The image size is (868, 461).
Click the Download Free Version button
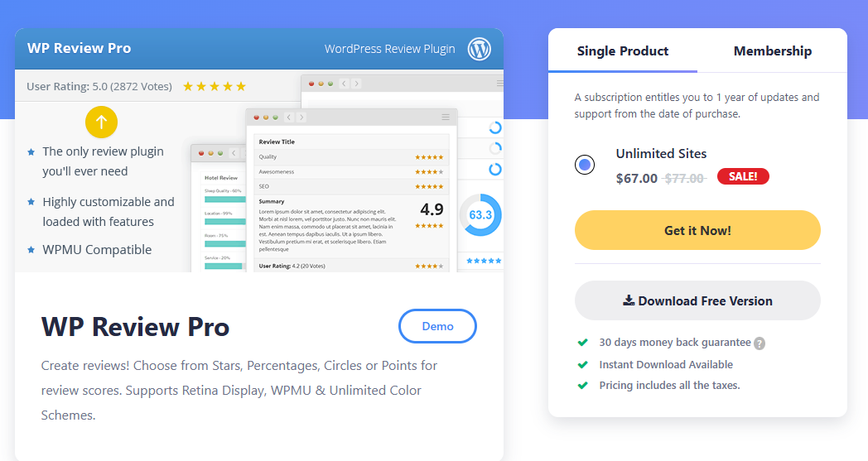697,300
